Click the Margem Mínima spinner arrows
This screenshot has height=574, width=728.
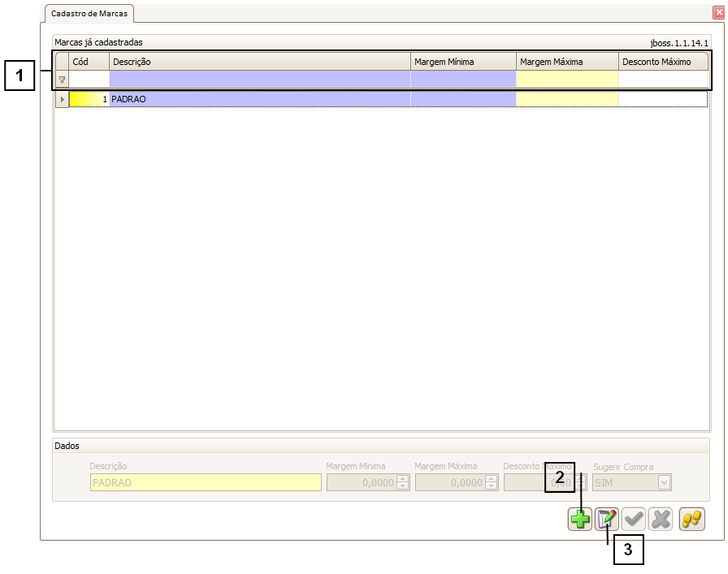(401, 482)
